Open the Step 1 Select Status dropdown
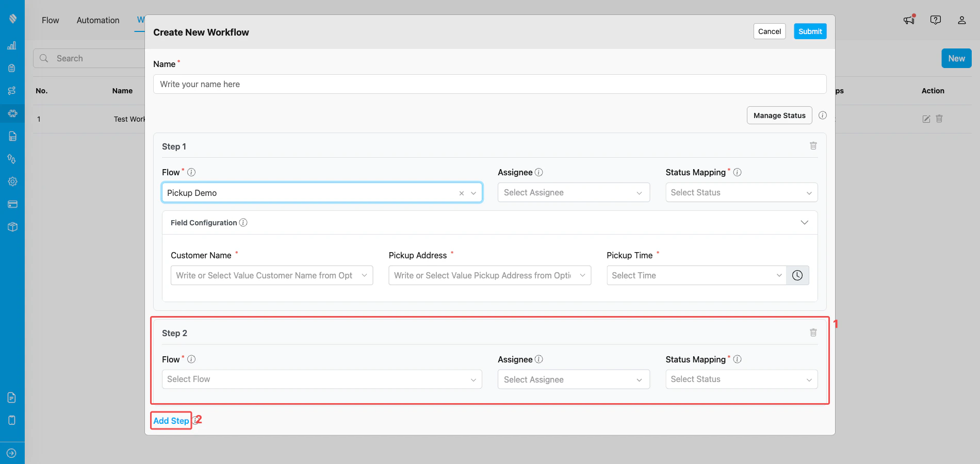Image resolution: width=980 pixels, height=464 pixels. 742,192
